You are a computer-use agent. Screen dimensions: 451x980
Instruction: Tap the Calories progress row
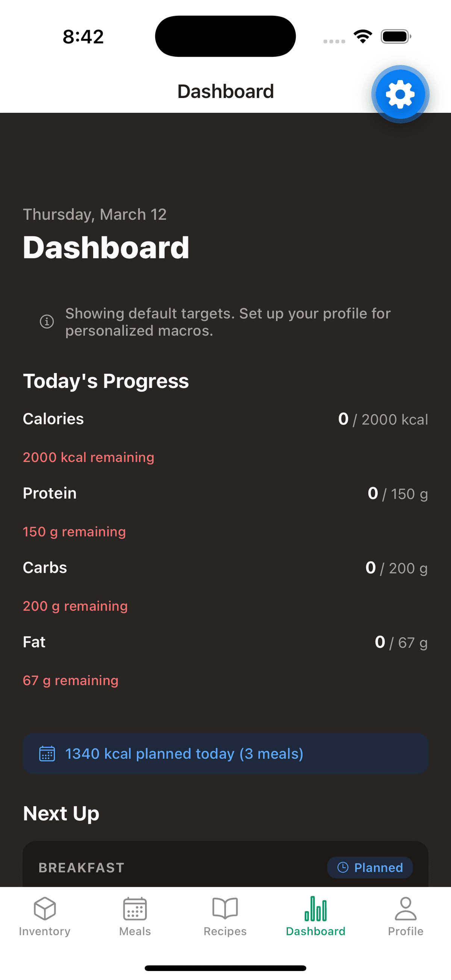225,419
